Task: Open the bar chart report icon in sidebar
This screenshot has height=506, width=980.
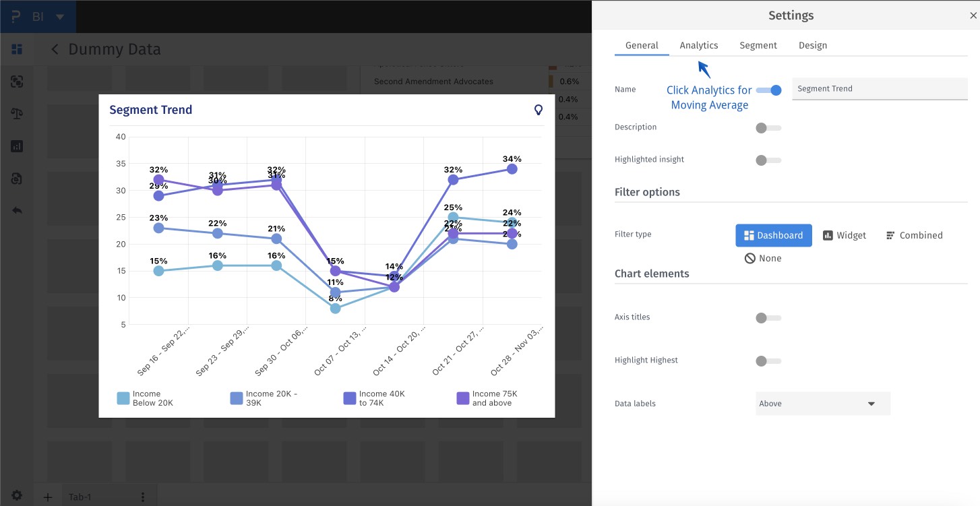Action: click(x=17, y=146)
